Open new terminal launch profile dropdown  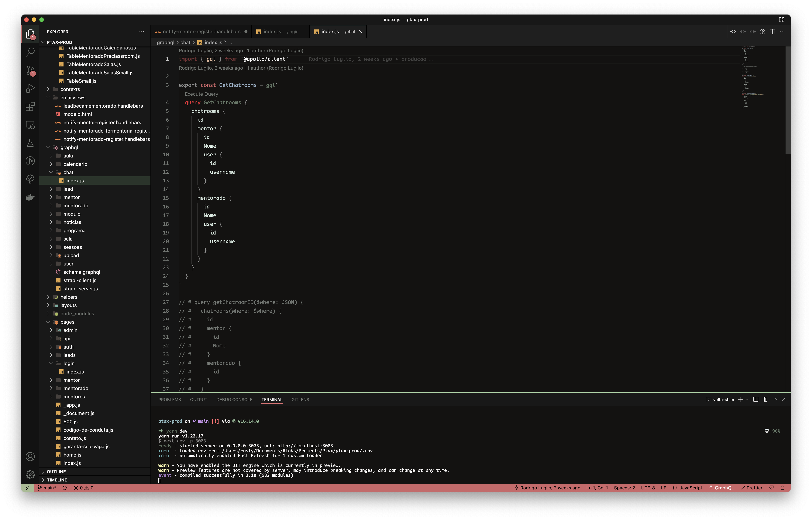[747, 400]
